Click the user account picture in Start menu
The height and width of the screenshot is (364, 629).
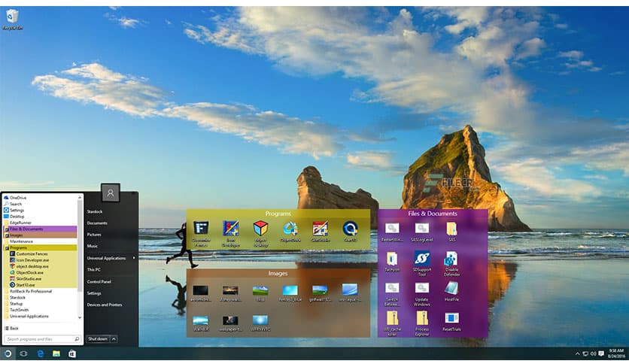111,193
